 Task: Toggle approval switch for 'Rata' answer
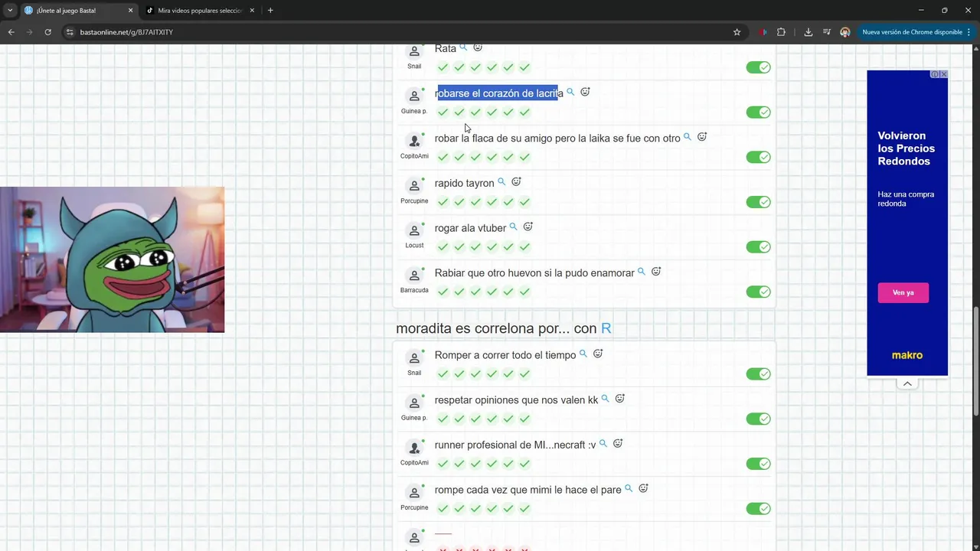(758, 67)
